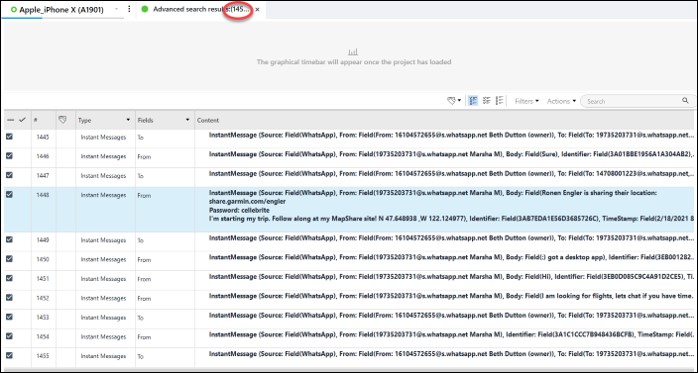698x373 pixels.
Task: Select the highlighted check-all-items icon
Action: 473,101
